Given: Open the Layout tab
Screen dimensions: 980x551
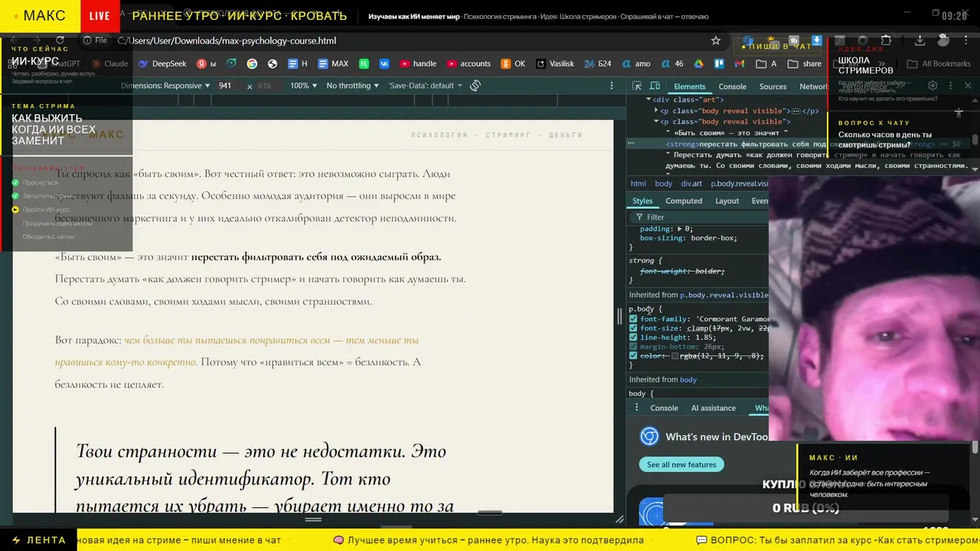Looking at the screenshot, I should pyautogui.click(x=727, y=201).
